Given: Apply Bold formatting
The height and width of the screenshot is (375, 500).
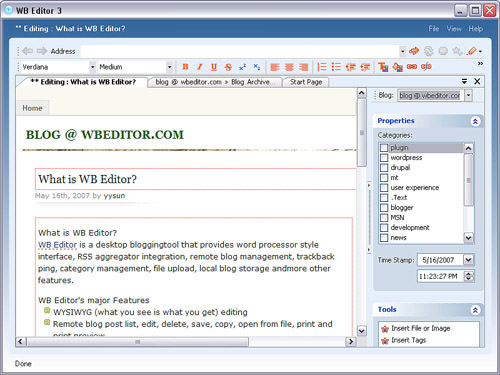Looking at the screenshot, I should [x=185, y=67].
